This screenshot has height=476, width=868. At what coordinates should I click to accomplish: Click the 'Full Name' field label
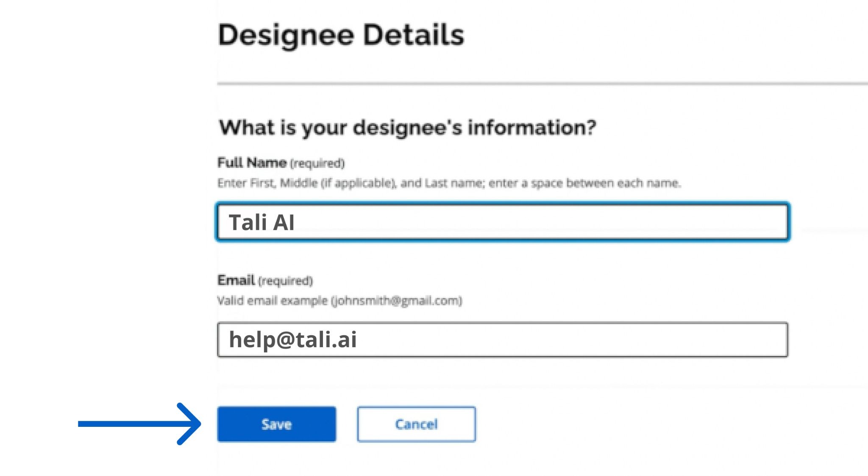(252, 163)
